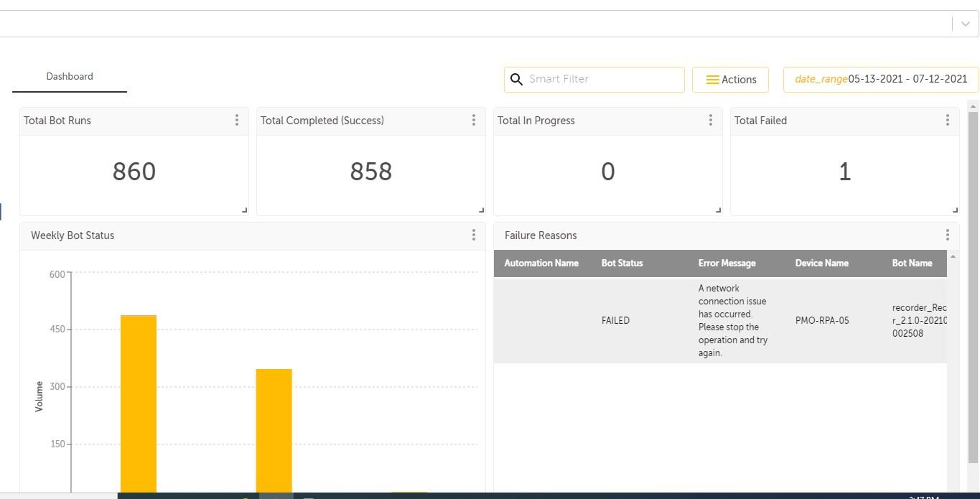Click the Weekly Bot Status title
The image size is (980, 499).
click(x=73, y=235)
